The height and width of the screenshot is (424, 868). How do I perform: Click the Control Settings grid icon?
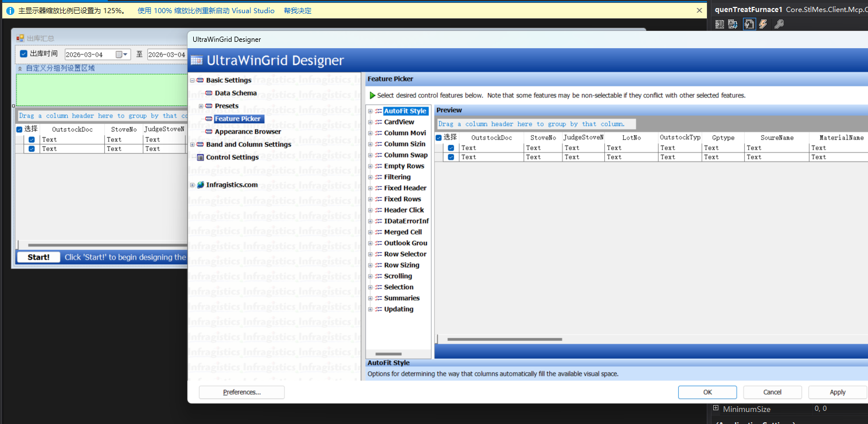click(200, 158)
